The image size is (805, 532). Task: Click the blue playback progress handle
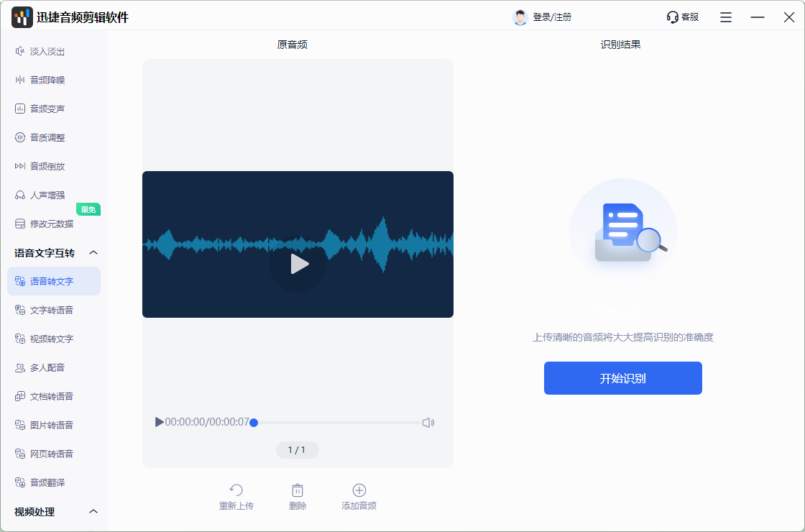254,423
